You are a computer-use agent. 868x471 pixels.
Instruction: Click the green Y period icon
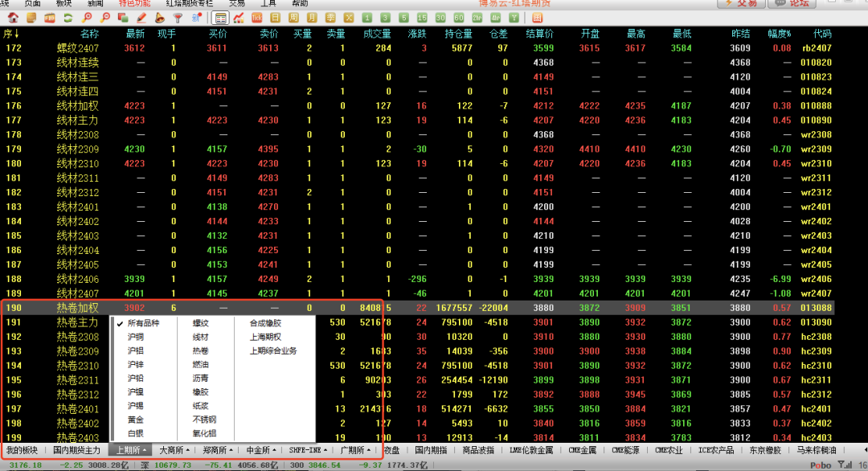pos(514,18)
